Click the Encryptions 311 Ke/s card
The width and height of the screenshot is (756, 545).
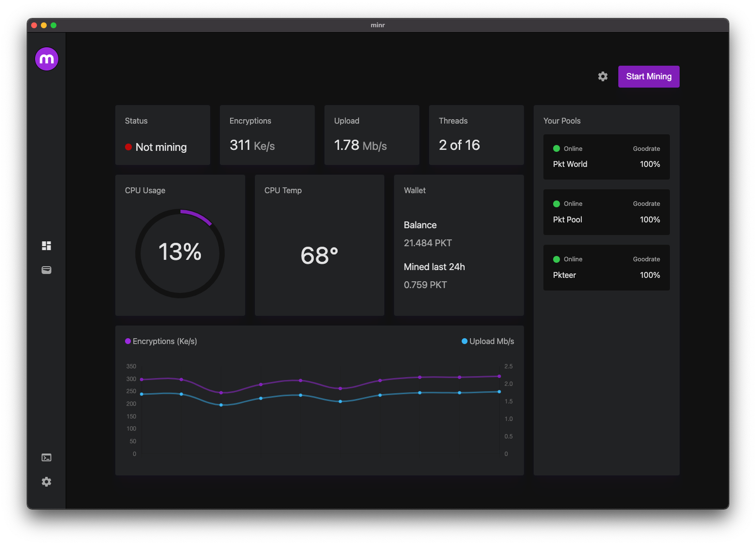coord(267,135)
